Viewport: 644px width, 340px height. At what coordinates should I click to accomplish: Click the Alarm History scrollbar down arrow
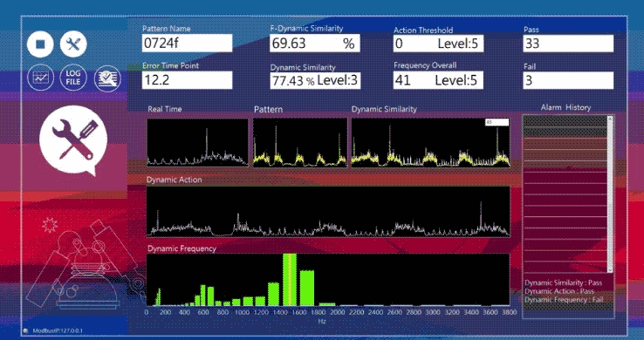tap(610, 269)
